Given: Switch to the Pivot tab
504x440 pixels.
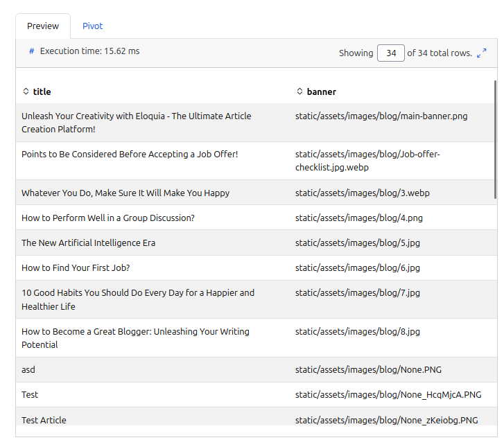Looking at the screenshot, I should click(x=93, y=26).
